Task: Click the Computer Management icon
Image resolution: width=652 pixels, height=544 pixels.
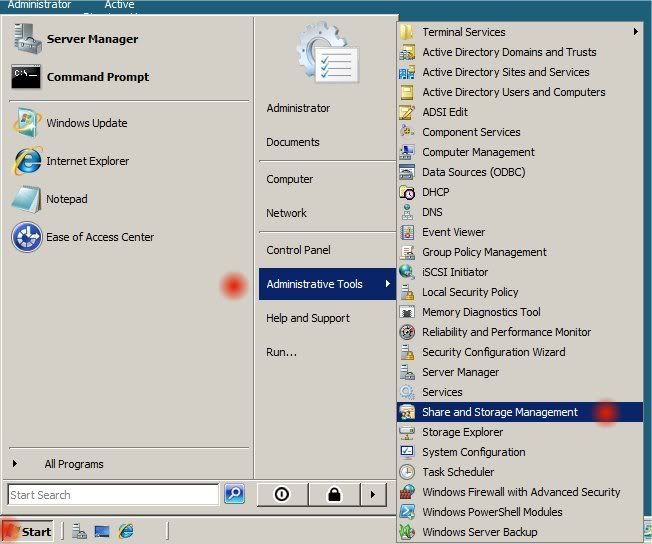Action: click(x=407, y=152)
